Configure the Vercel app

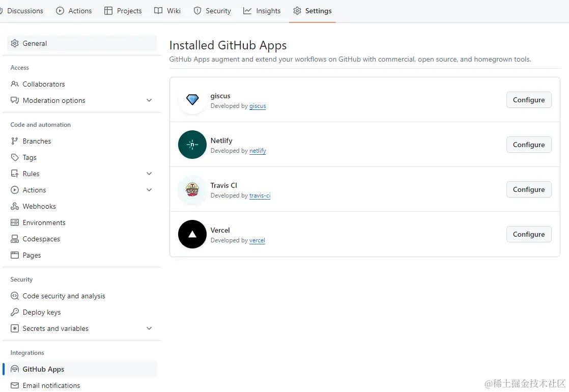coord(529,234)
